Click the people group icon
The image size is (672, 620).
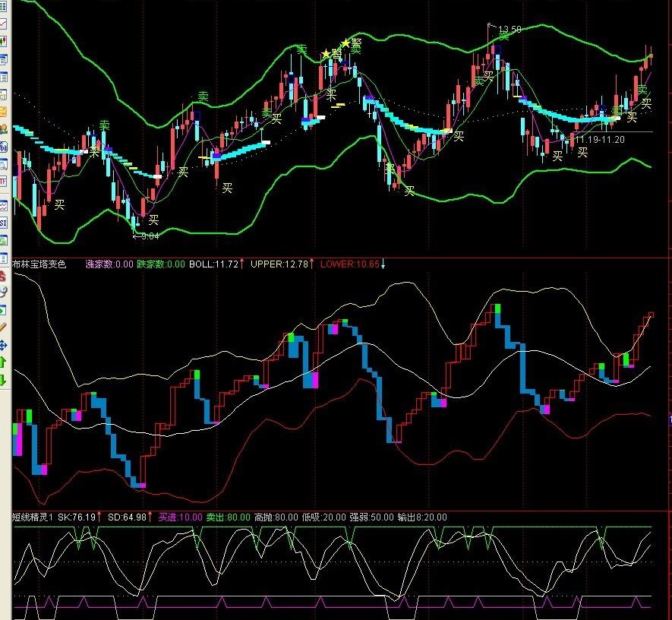point(3,129)
